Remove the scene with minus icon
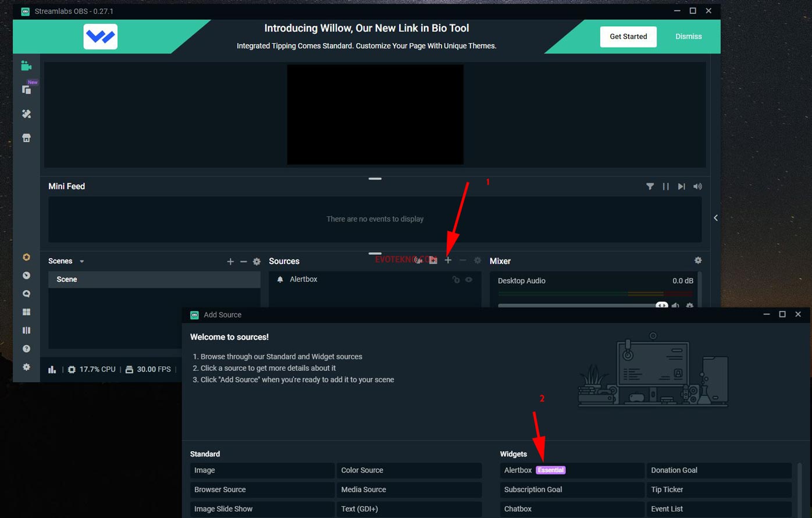Image resolution: width=812 pixels, height=518 pixels. (244, 262)
